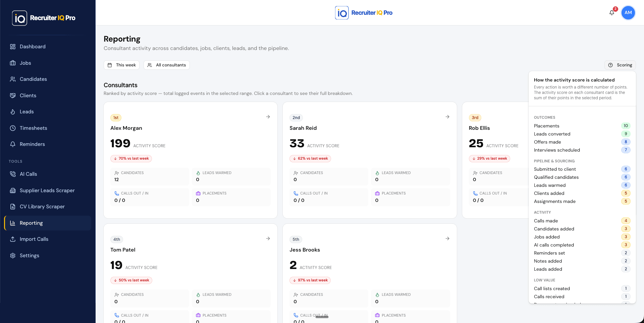Click Tom Patel's 50% vs last week badge
This screenshot has height=323, width=644.
131,280
